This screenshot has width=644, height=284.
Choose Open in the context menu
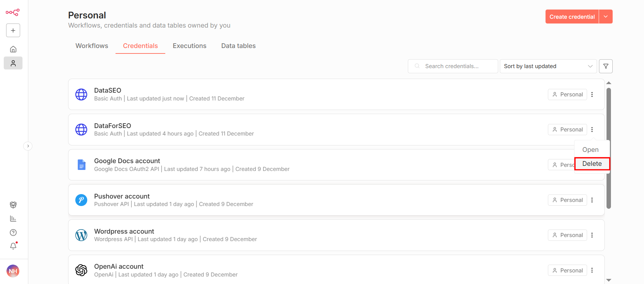point(590,150)
